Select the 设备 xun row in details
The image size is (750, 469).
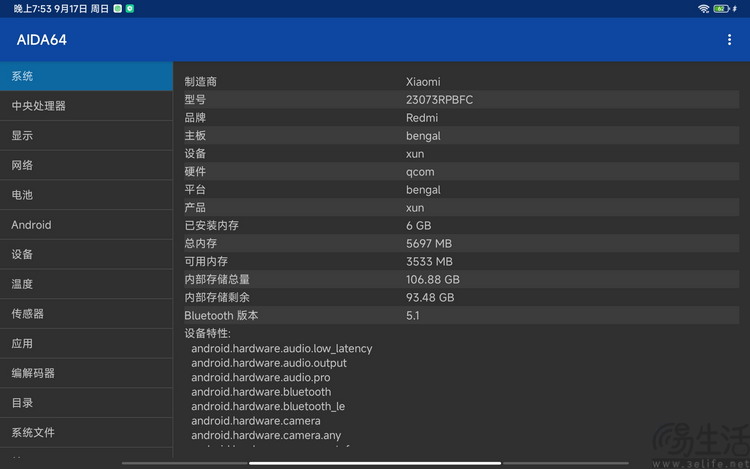point(462,153)
